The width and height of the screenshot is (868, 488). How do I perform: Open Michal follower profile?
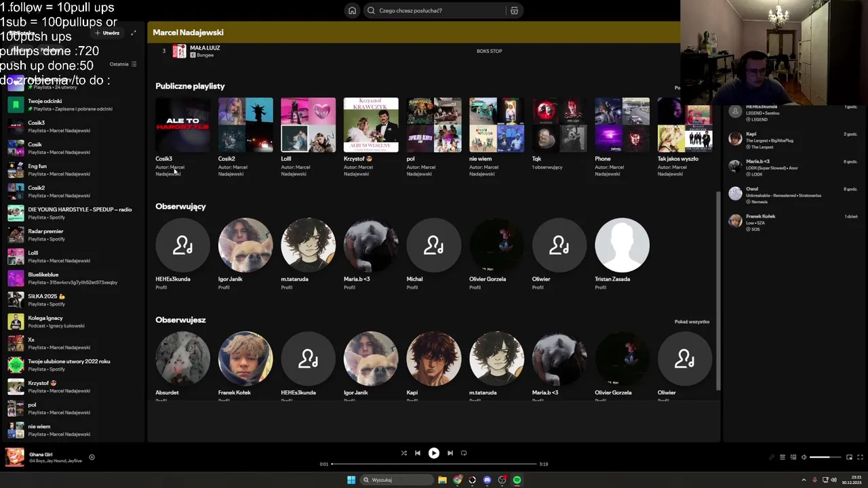click(x=434, y=253)
